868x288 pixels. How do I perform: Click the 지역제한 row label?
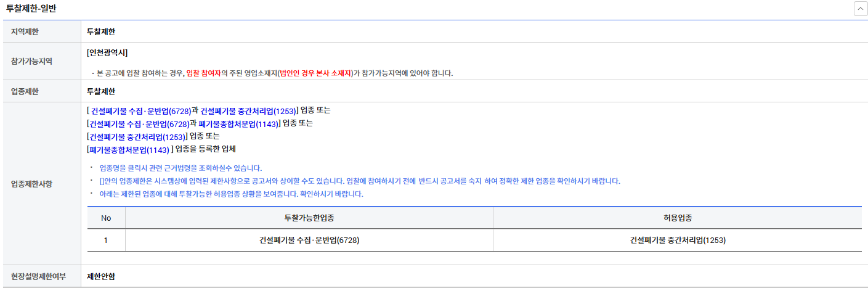click(25, 31)
